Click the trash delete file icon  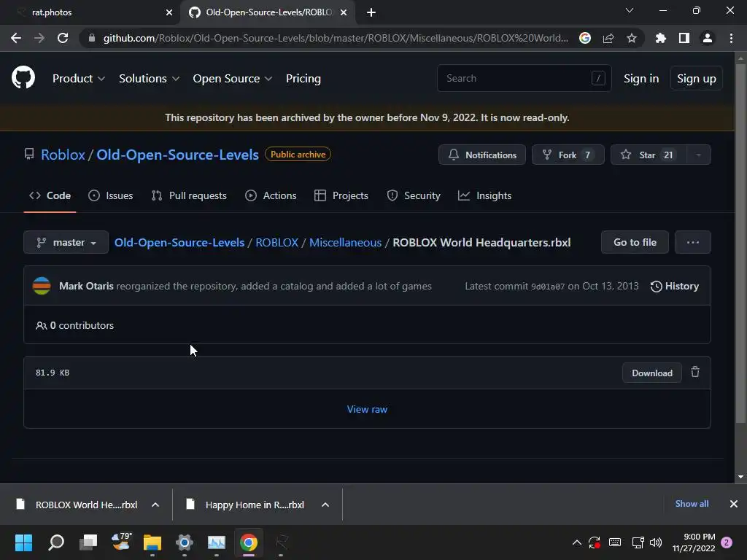tap(695, 372)
